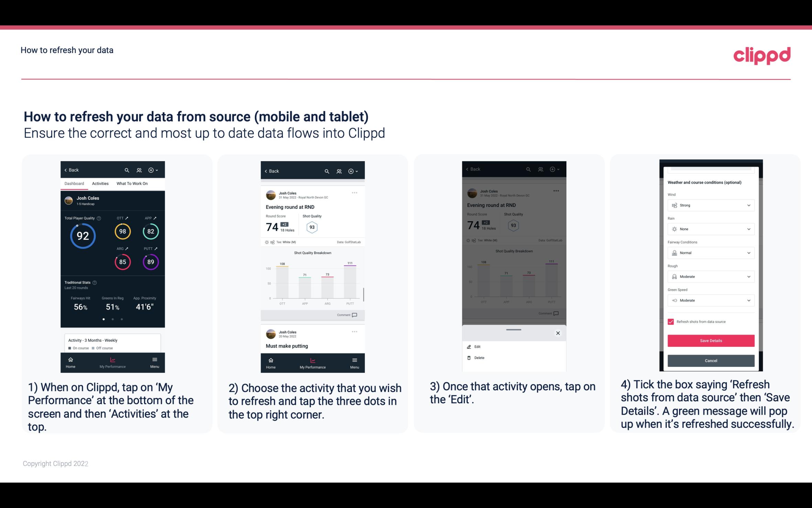The width and height of the screenshot is (812, 508).
Task: Tap Delete option in bottom sheet
Action: click(x=479, y=358)
